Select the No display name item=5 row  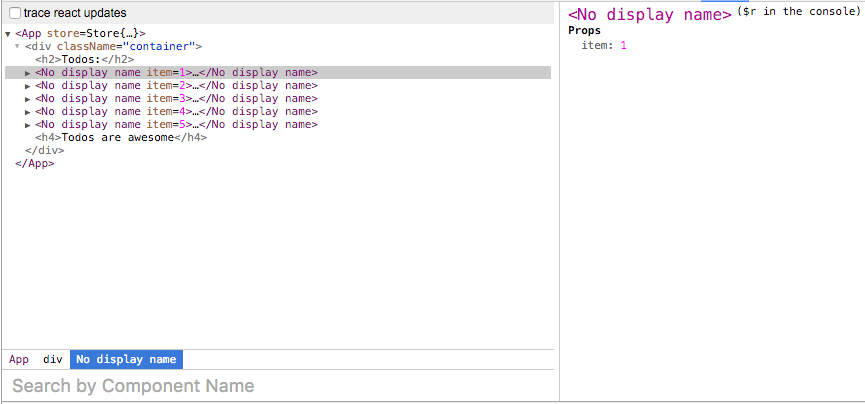pyautogui.click(x=176, y=125)
